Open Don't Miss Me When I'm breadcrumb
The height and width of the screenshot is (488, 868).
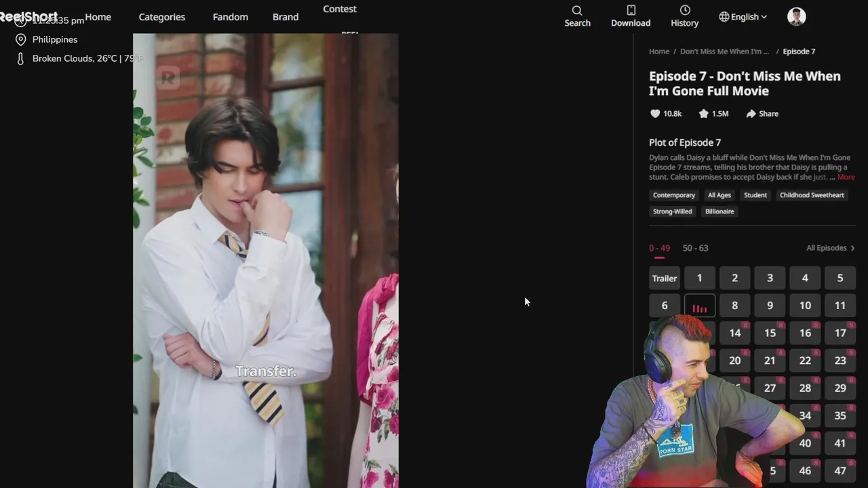point(724,52)
